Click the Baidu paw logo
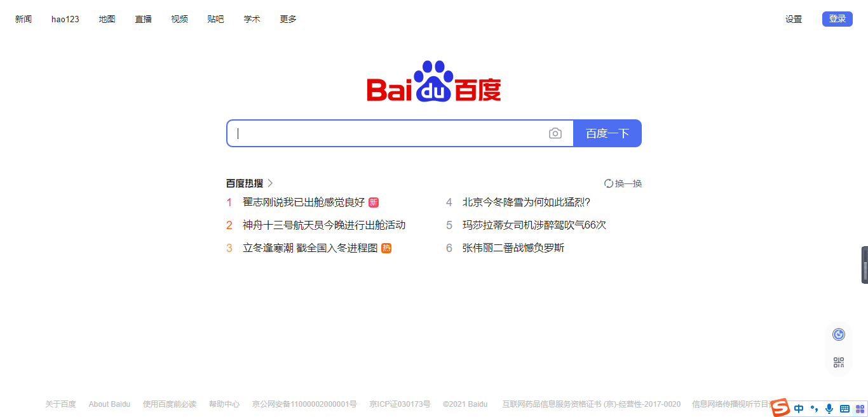 (x=434, y=82)
